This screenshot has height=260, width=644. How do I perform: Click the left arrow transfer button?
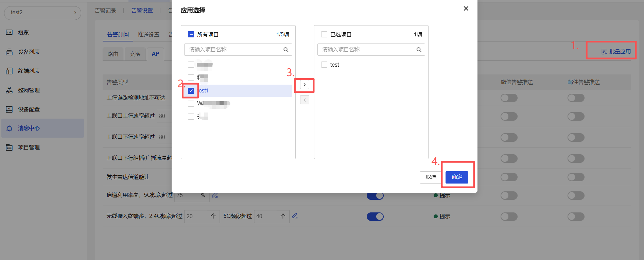coord(304,100)
